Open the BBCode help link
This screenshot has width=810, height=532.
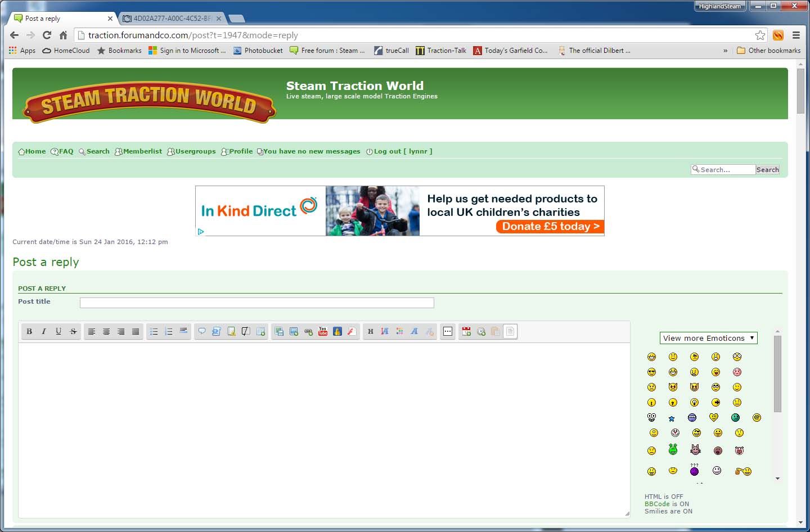[x=657, y=504]
